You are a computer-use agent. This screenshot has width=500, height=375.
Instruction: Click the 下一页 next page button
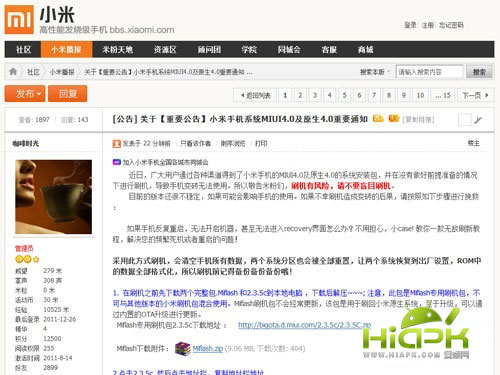click(475, 95)
